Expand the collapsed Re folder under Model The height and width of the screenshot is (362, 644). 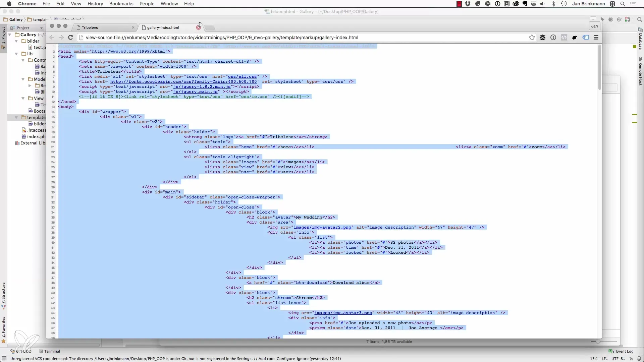click(x=30, y=86)
